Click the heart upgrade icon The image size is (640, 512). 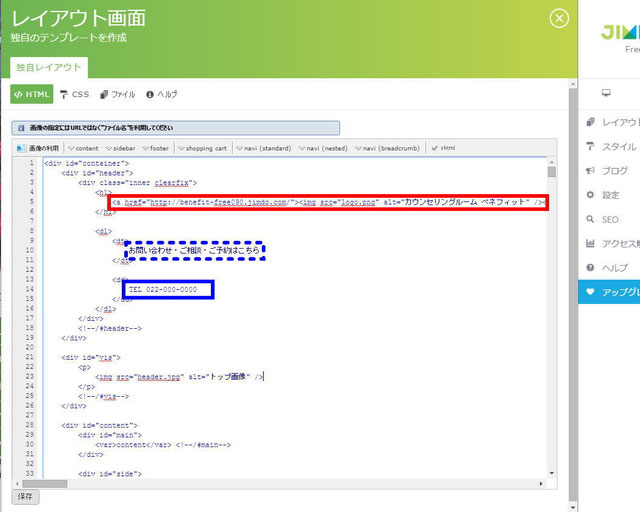coord(590,292)
